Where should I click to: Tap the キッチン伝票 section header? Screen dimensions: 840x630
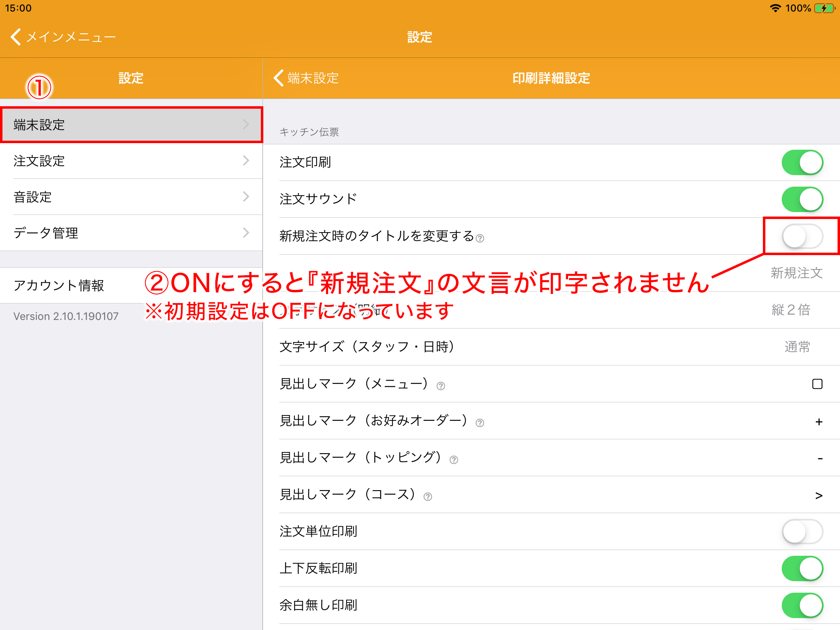[309, 132]
